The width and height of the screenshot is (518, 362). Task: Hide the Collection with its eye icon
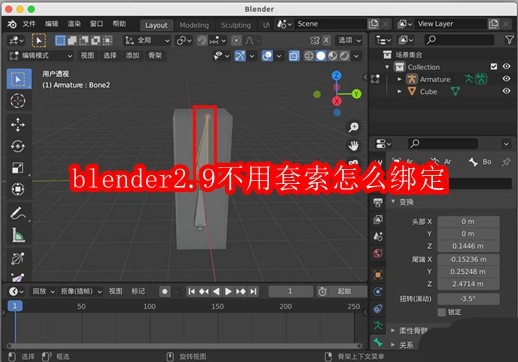[x=506, y=66]
